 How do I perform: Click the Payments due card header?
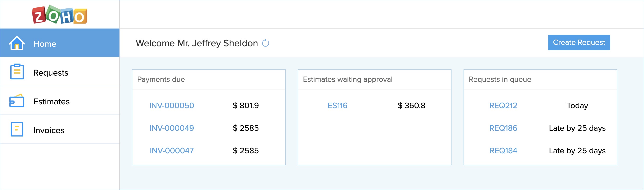tap(209, 79)
